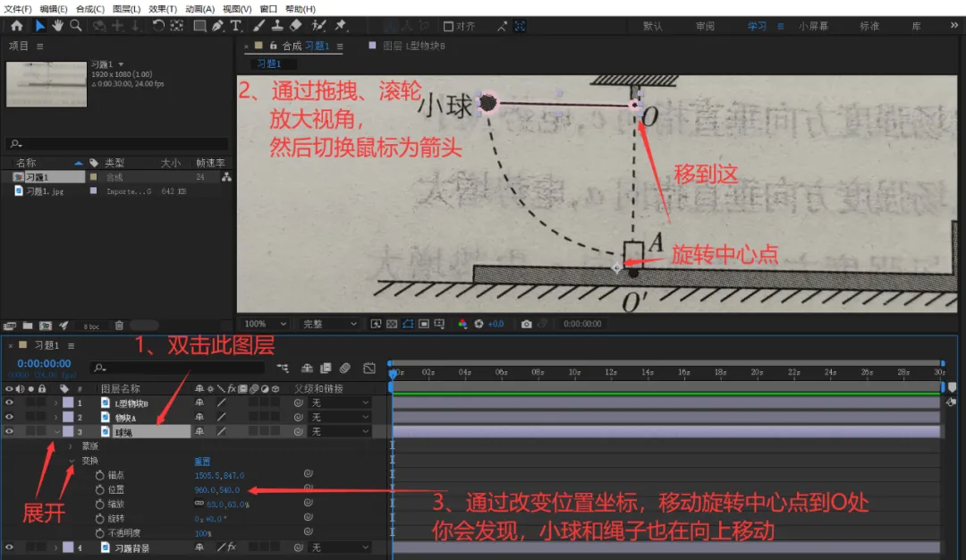Pick the horizontal Type tool
Viewport: 966px width, 560px height.
tap(235, 26)
